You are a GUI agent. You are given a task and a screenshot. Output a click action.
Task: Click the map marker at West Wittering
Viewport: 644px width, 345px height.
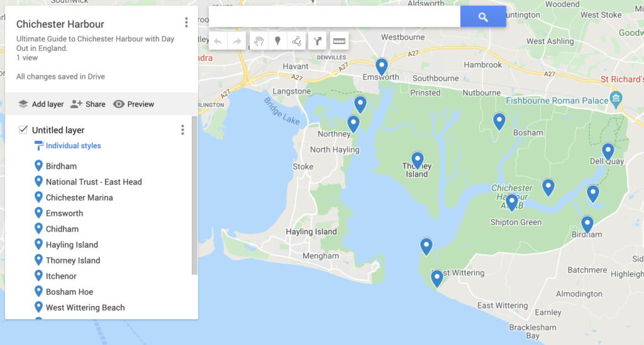pos(437,279)
